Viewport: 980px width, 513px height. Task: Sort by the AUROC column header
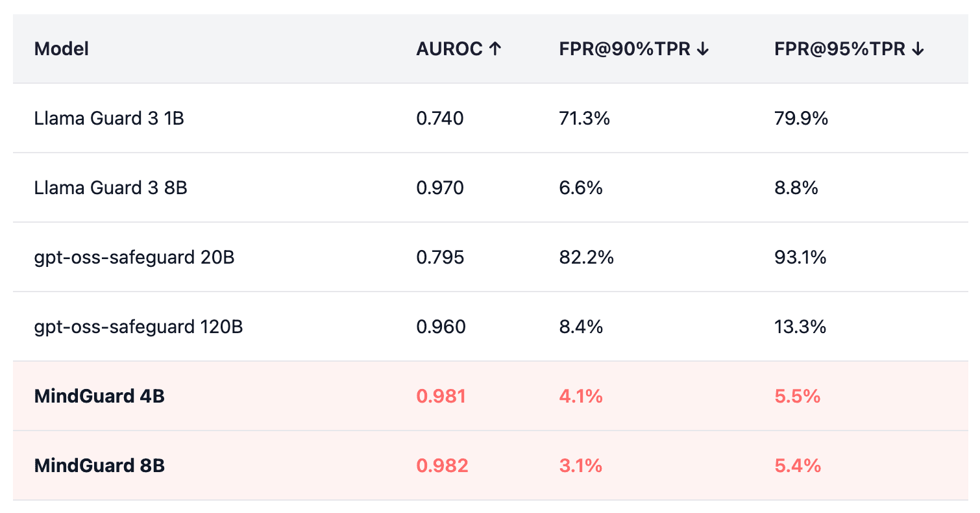click(x=450, y=49)
